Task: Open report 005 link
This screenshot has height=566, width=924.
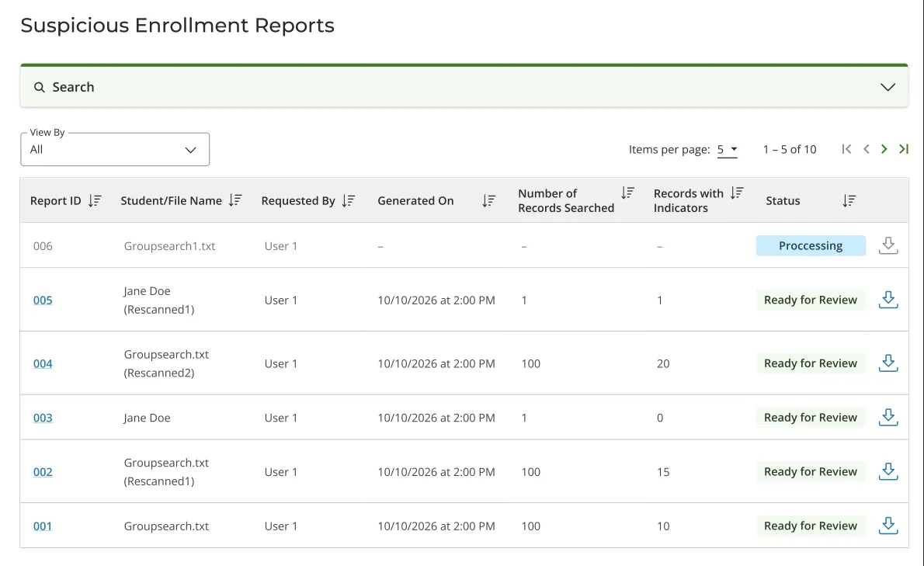Action: click(43, 300)
